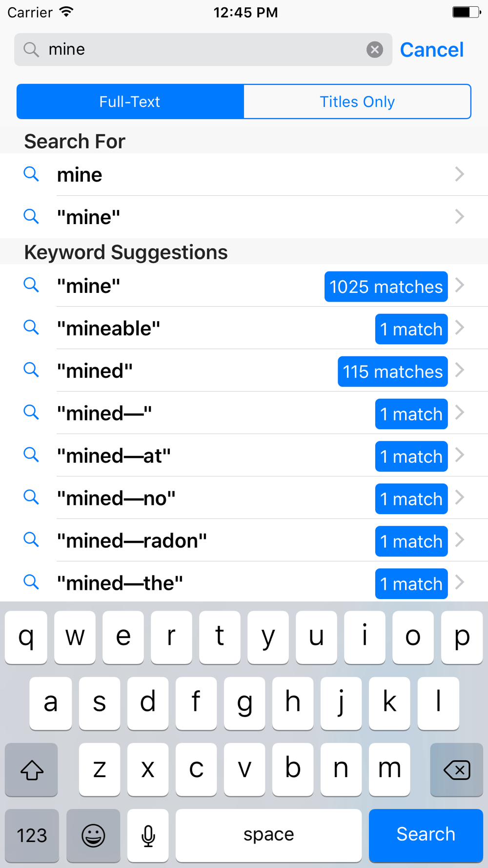Tap the keyboard delete key
The image size is (488, 868).
click(x=457, y=770)
